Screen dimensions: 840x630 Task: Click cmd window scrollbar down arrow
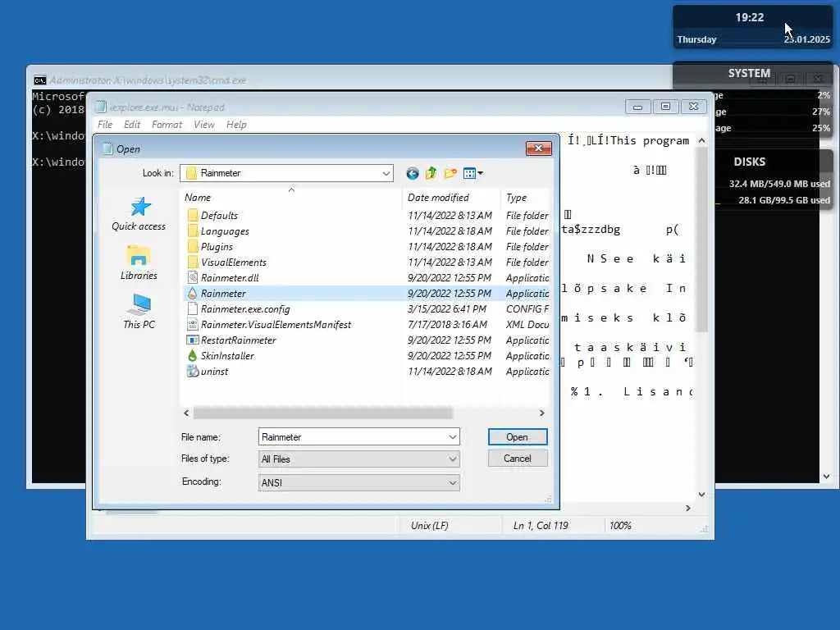826,477
